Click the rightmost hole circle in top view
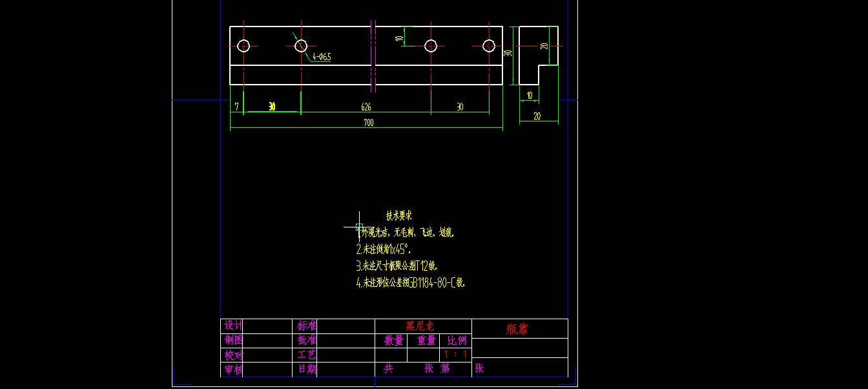The width and height of the screenshot is (868, 389). (x=488, y=46)
